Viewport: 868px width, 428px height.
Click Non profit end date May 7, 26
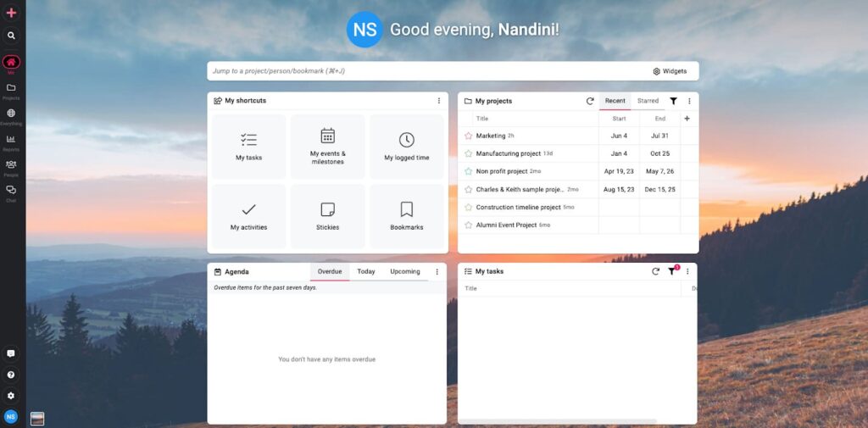click(x=659, y=172)
